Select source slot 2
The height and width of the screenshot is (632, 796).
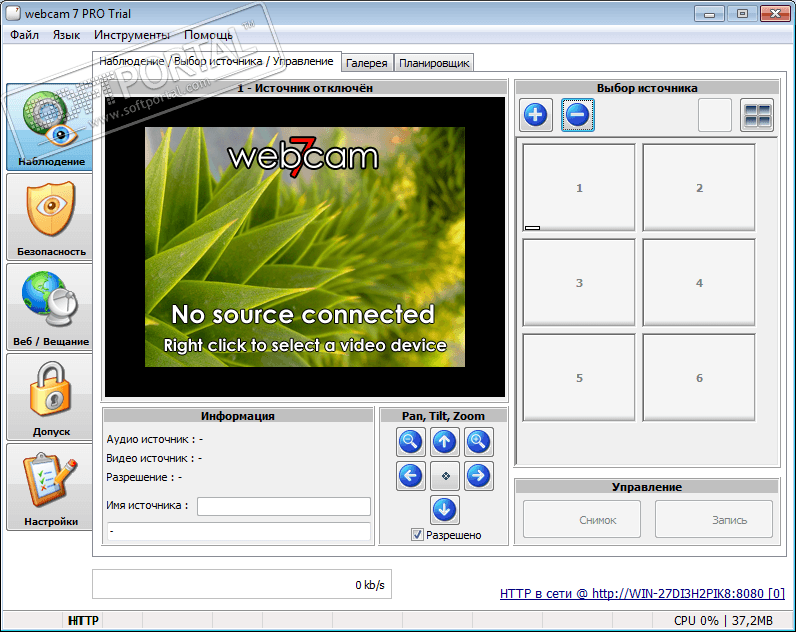[x=699, y=187]
